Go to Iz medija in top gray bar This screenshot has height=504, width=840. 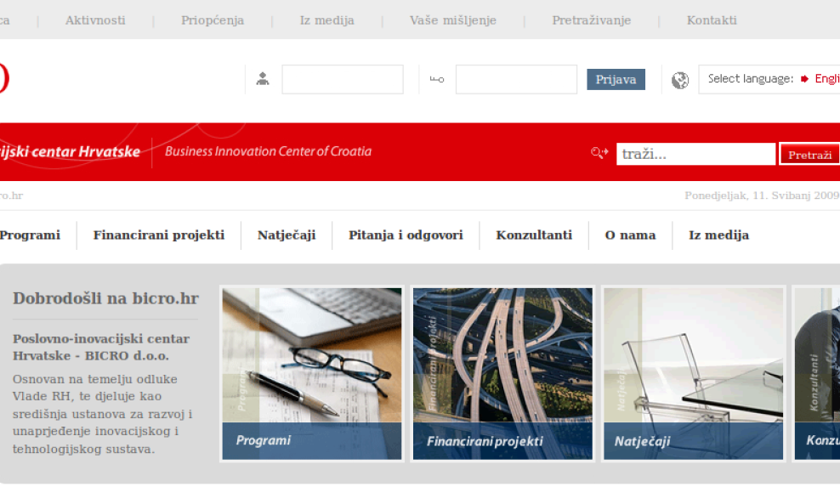click(x=327, y=20)
